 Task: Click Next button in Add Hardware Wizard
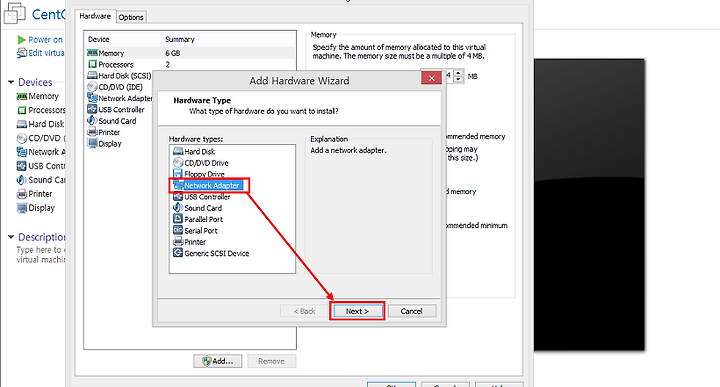[357, 311]
